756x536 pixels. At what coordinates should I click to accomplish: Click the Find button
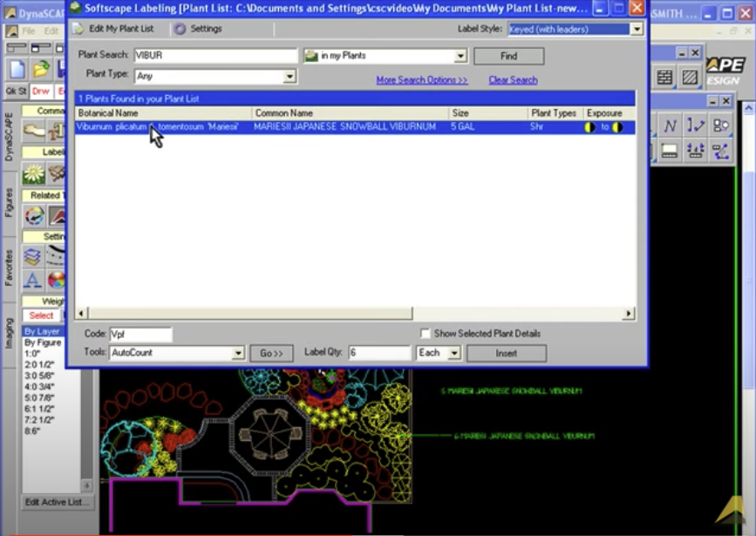pos(508,56)
